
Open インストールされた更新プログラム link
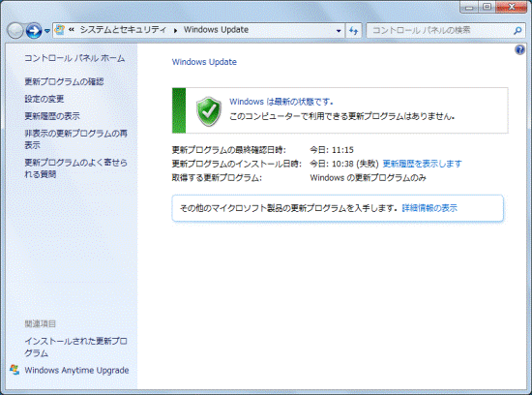76,348
